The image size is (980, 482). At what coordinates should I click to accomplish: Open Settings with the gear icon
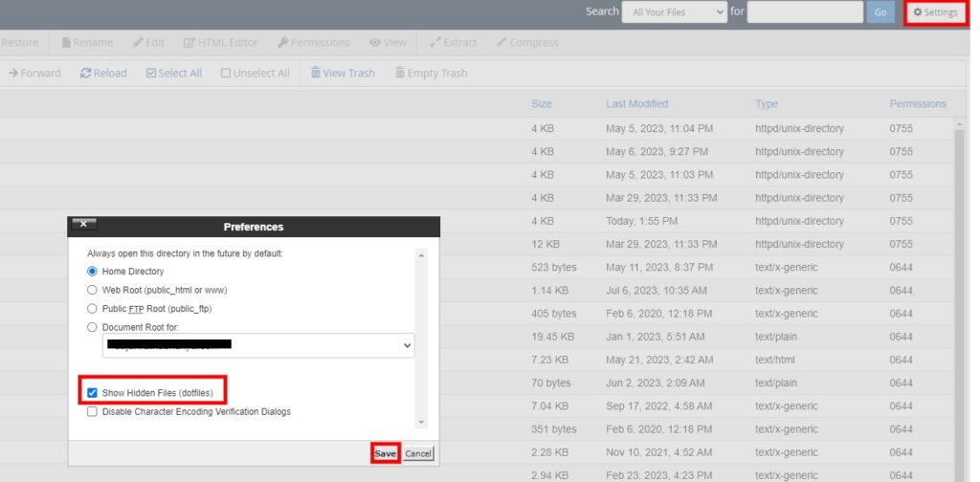pos(935,12)
